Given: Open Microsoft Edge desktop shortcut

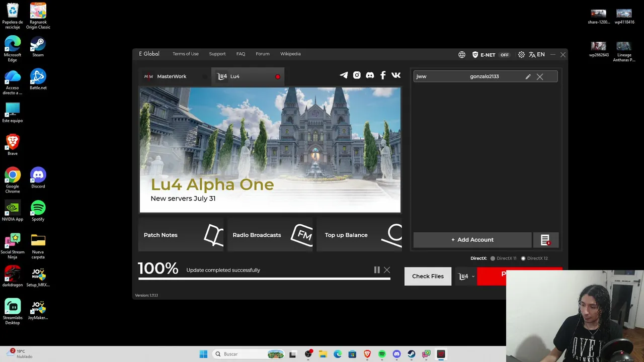Looking at the screenshot, I should coord(13,49).
